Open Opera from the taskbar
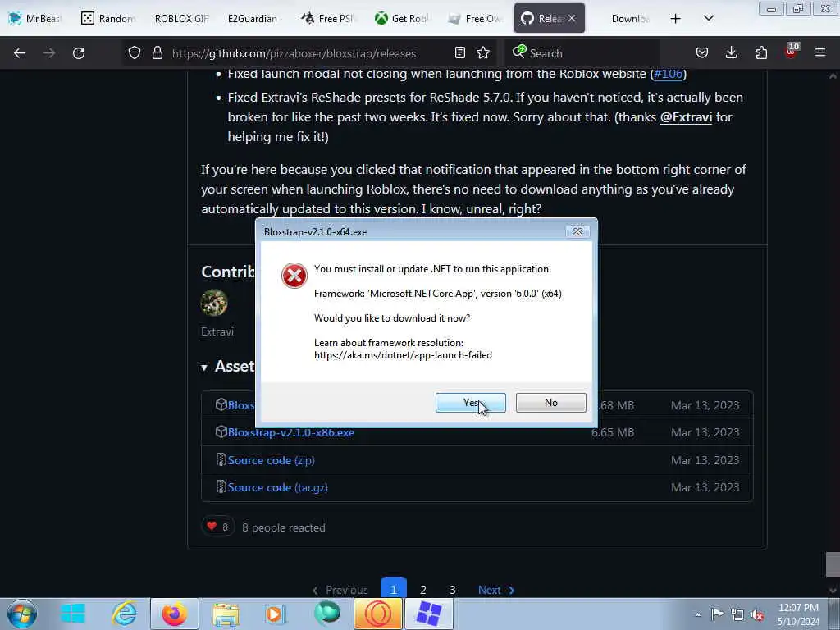 point(377,614)
